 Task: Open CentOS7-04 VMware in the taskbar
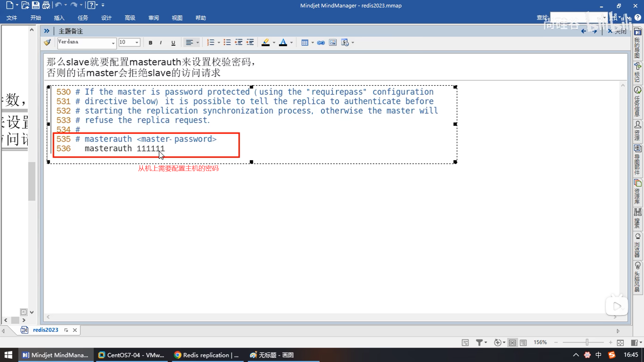(x=131, y=355)
